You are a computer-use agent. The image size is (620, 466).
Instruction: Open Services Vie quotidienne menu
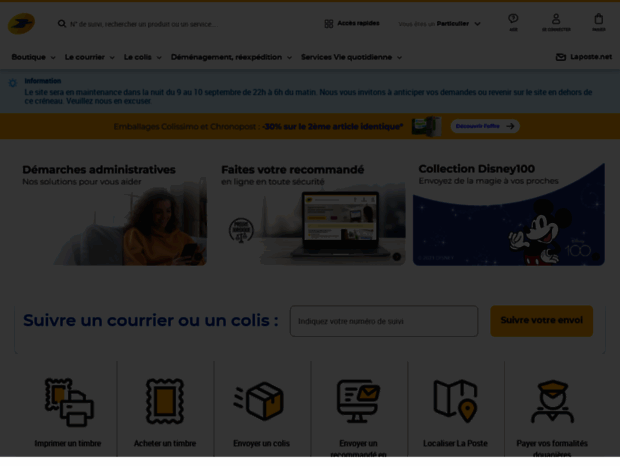pos(352,57)
